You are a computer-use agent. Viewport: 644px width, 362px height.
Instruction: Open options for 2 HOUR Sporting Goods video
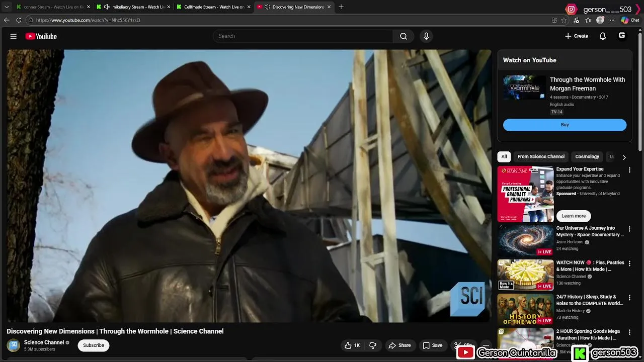[629, 332]
